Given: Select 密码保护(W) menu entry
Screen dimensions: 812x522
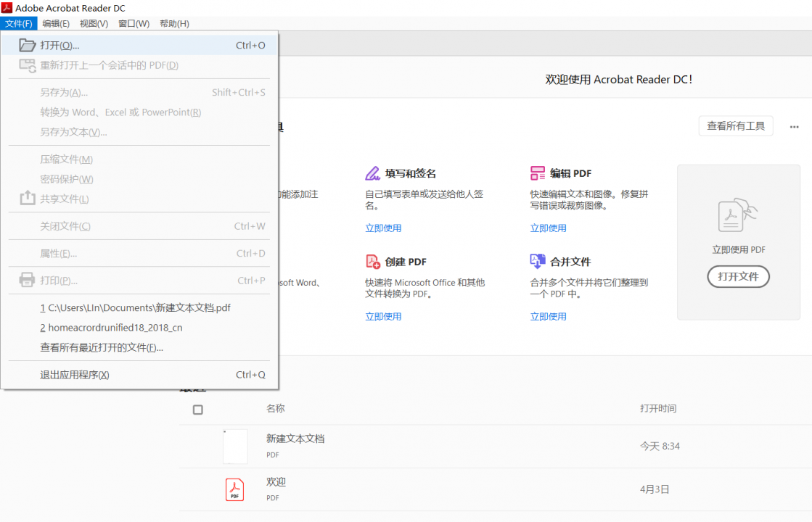Looking at the screenshot, I should pos(139,179).
